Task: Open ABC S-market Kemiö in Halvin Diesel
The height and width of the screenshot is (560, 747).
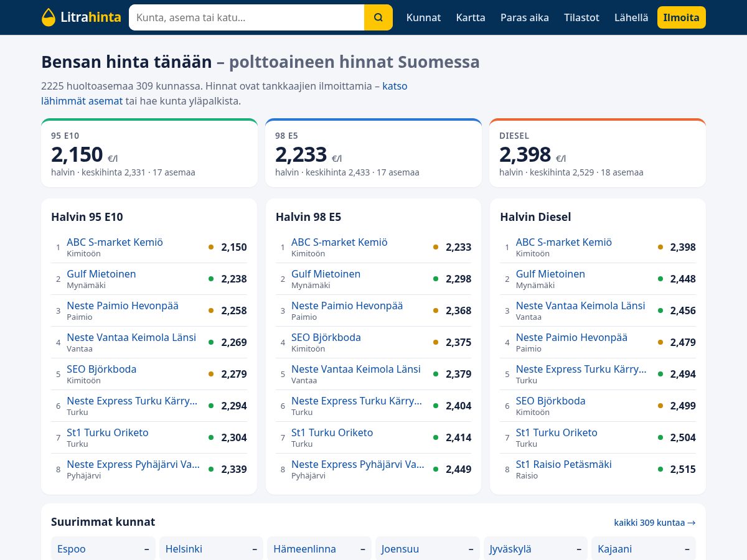Action: click(564, 242)
